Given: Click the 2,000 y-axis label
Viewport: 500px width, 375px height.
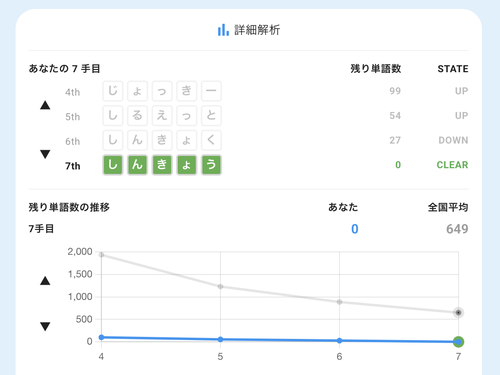Looking at the screenshot, I should (x=80, y=252).
